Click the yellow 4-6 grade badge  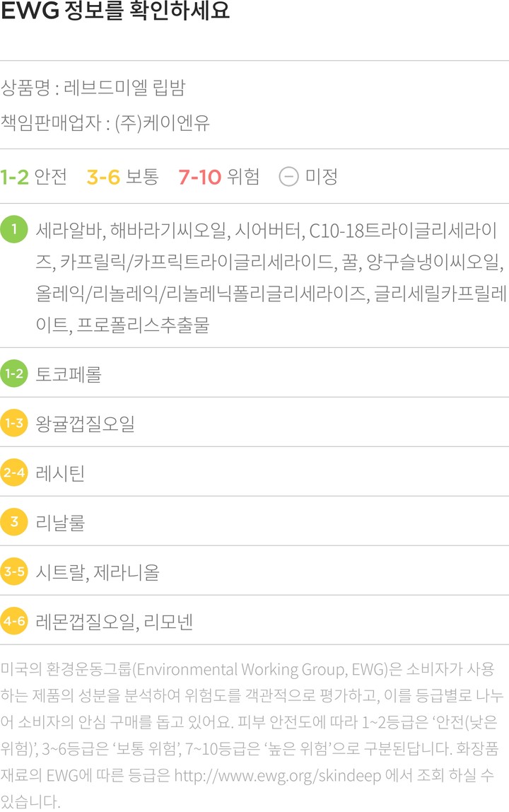click(x=14, y=621)
